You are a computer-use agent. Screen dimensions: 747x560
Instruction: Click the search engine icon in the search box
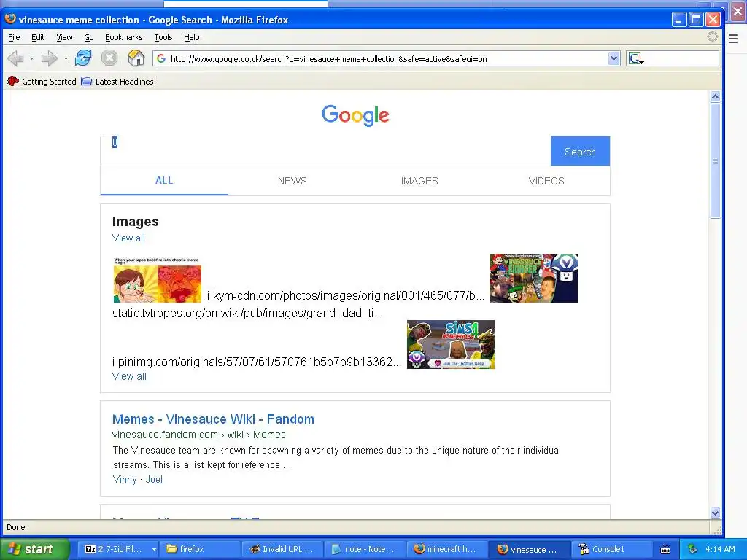[636, 58]
